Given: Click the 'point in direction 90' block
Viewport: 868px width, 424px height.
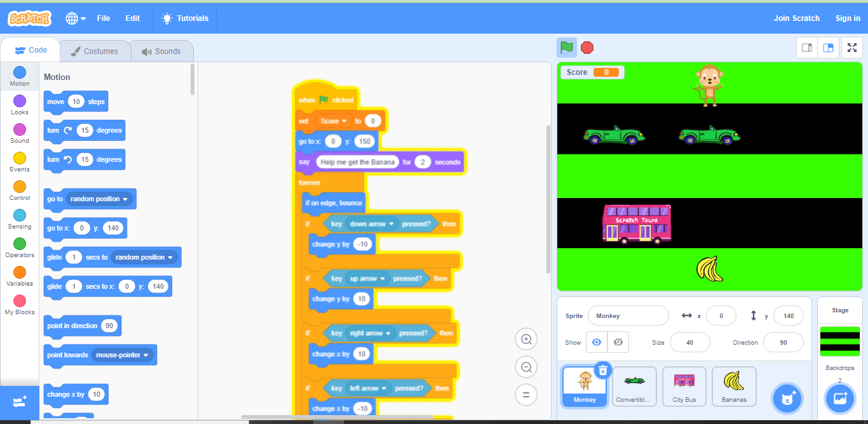Looking at the screenshot, I should 82,326.
